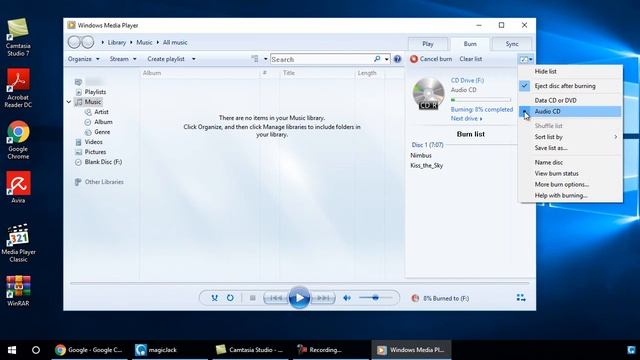Switch to Google Chrome taskbar button
Image resolution: width=640 pixels, height=360 pixels.
[x=89, y=350]
